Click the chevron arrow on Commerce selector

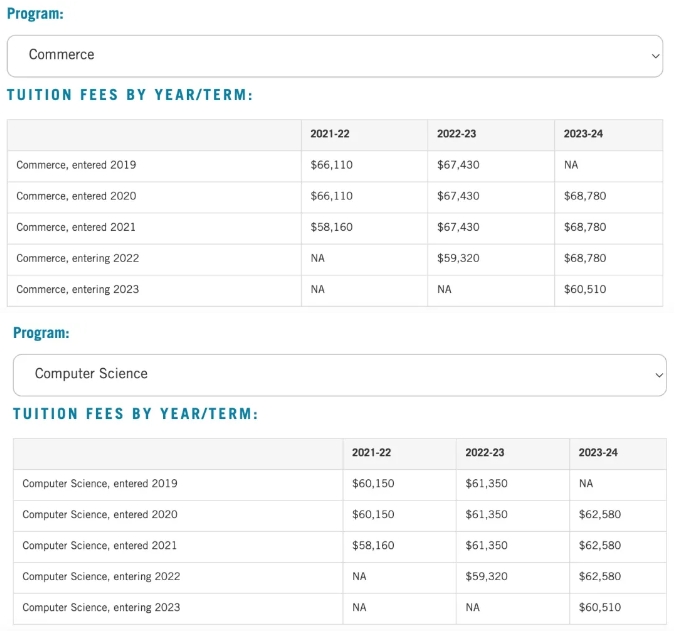tap(655, 55)
